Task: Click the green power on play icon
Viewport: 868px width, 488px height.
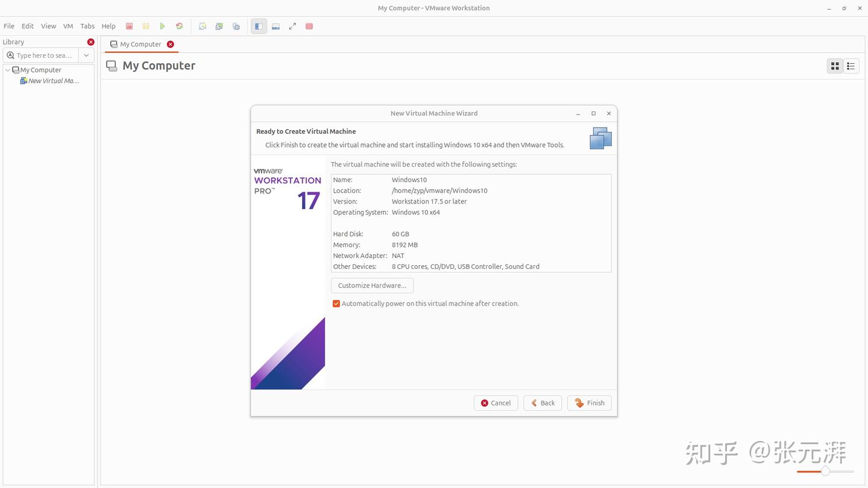Action: click(x=163, y=27)
